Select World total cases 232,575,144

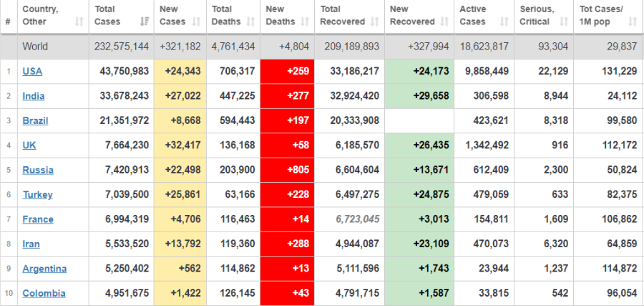(122, 47)
